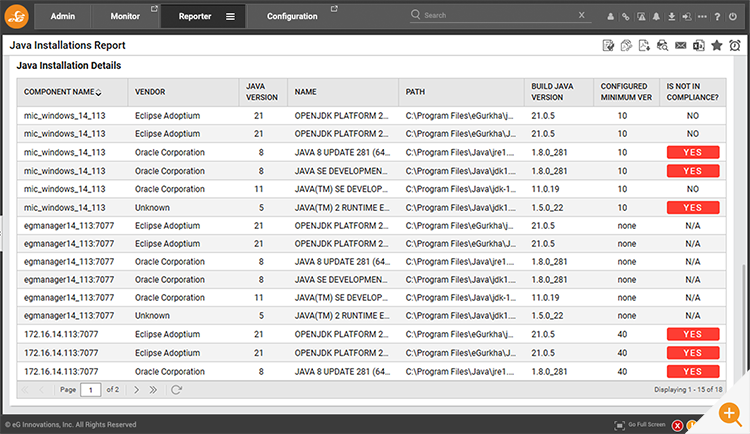Viewport: 750px width, 434px height.
Task: Jump to last page double arrow
Action: point(153,390)
